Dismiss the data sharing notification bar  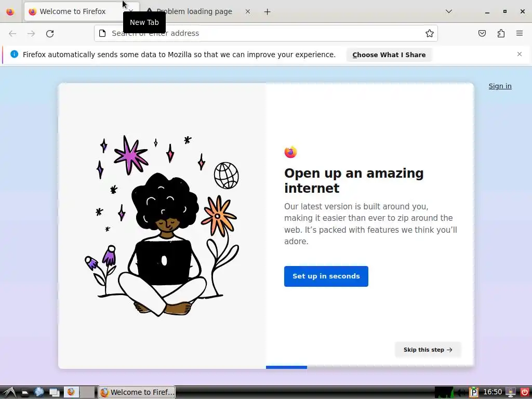(520, 54)
